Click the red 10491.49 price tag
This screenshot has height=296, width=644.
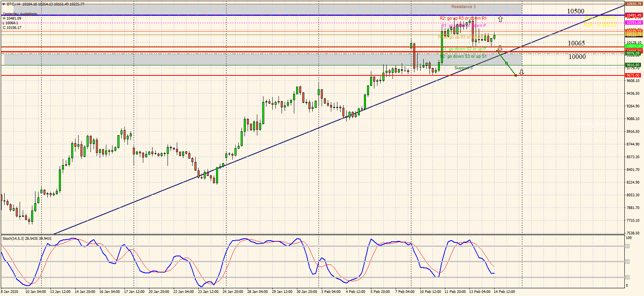633,15
